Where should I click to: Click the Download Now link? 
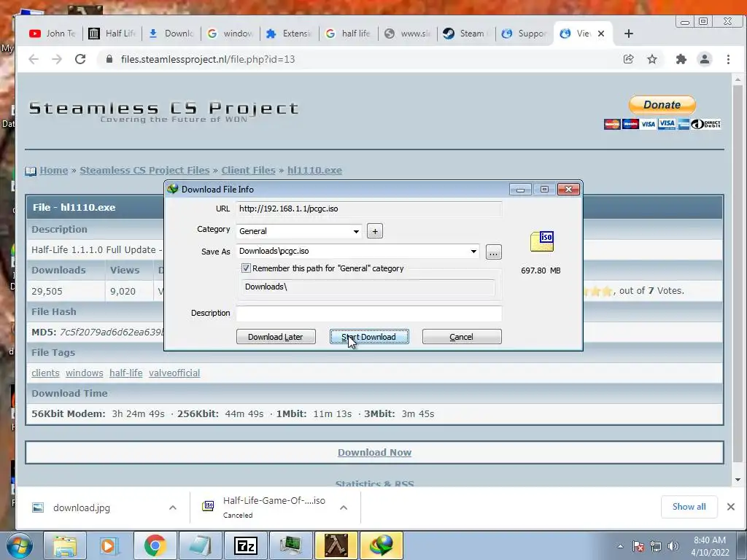point(374,452)
